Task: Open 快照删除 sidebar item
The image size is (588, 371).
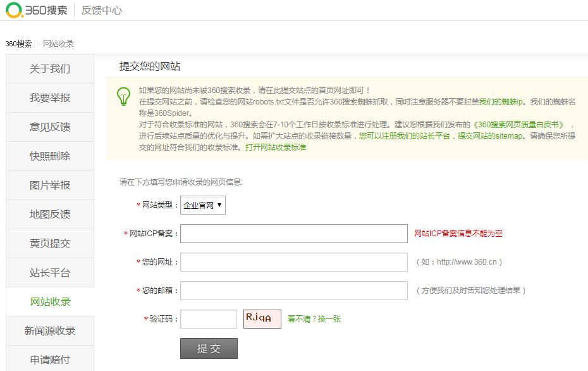Action: click(50, 156)
